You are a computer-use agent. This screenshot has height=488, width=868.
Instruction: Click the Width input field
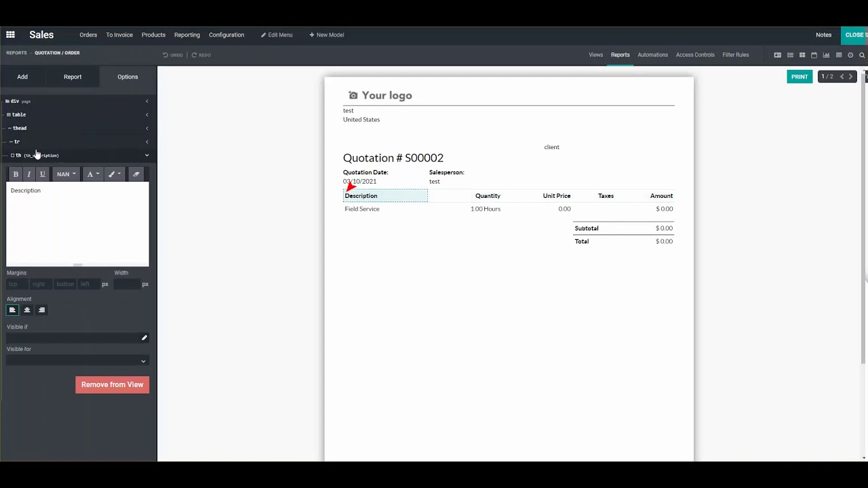tap(127, 284)
